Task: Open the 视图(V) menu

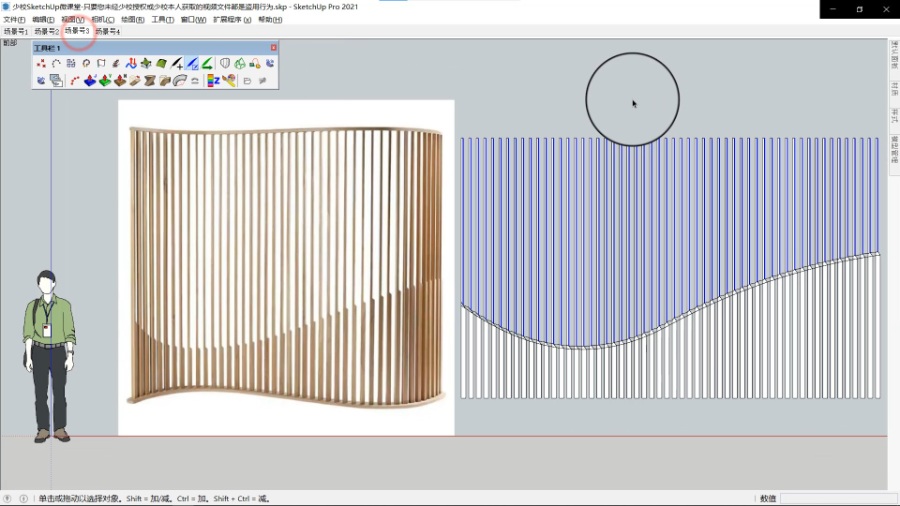Action: [73, 20]
